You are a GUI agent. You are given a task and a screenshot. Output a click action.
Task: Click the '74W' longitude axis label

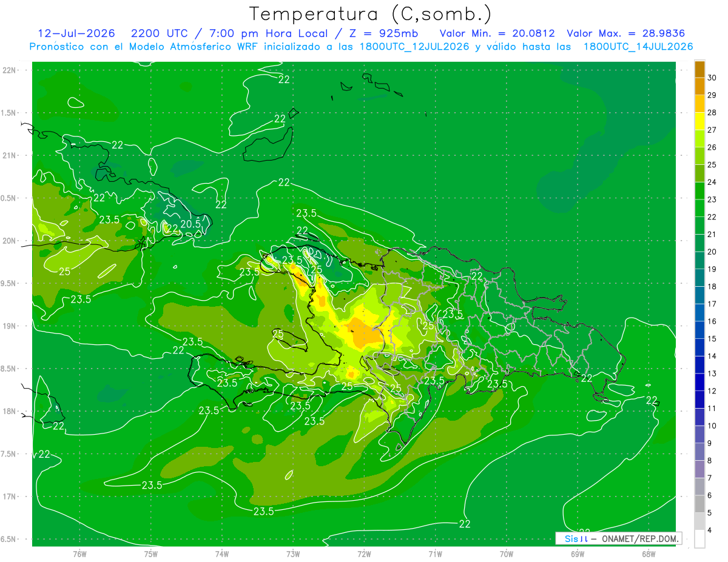222,554
